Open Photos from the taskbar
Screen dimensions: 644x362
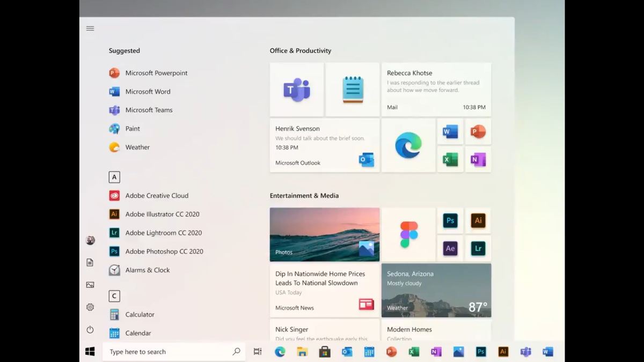[458, 352]
